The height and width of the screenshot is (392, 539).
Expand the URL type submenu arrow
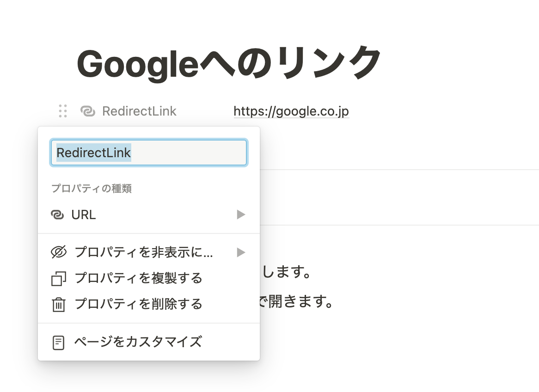coord(241,214)
